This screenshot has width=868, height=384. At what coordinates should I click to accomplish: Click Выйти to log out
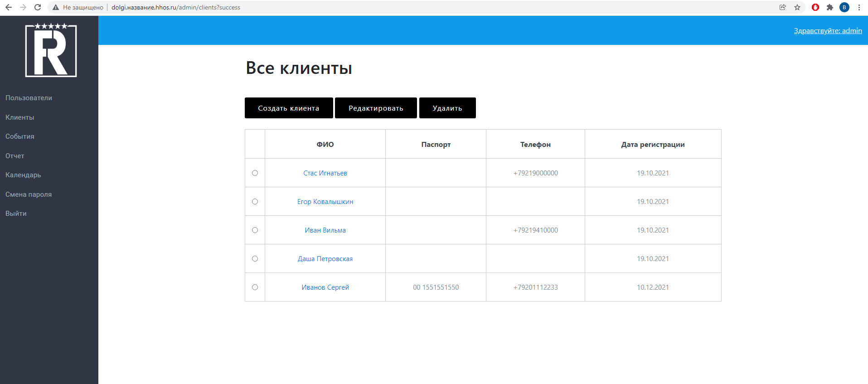click(x=16, y=214)
